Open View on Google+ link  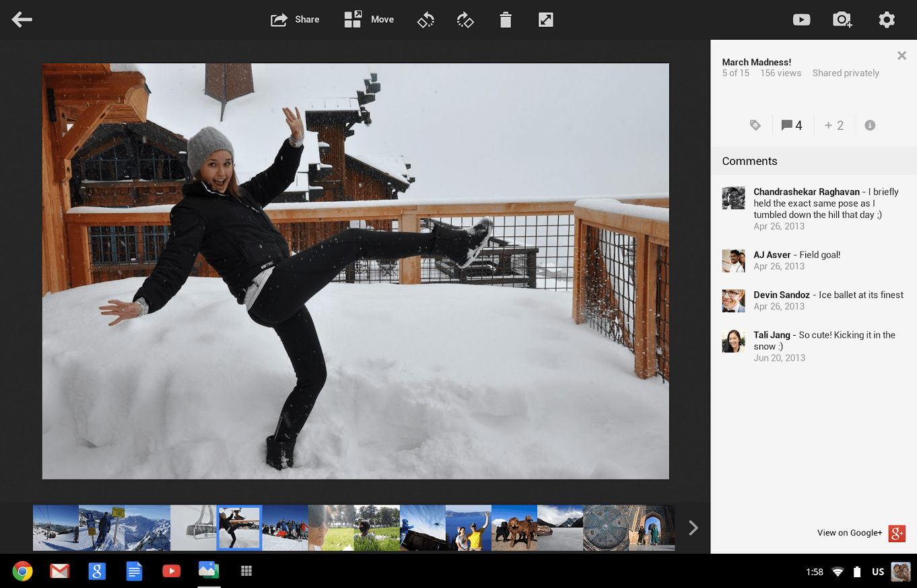click(850, 533)
